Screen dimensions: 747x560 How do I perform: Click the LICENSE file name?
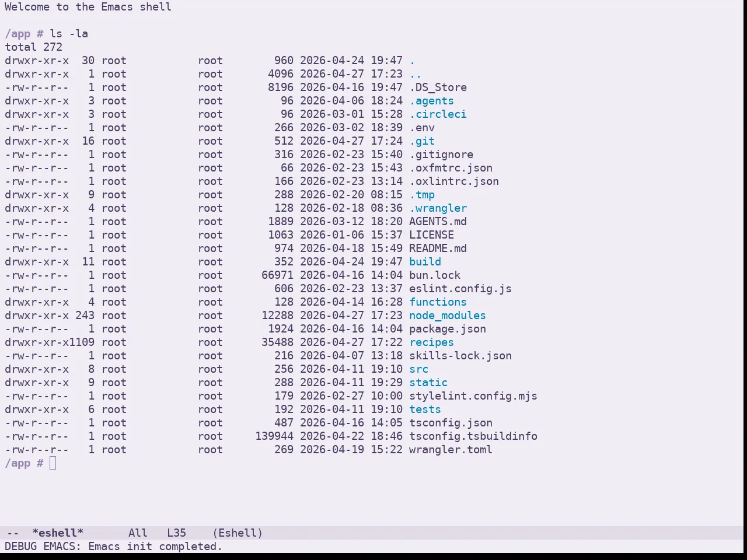click(x=431, y=235)
